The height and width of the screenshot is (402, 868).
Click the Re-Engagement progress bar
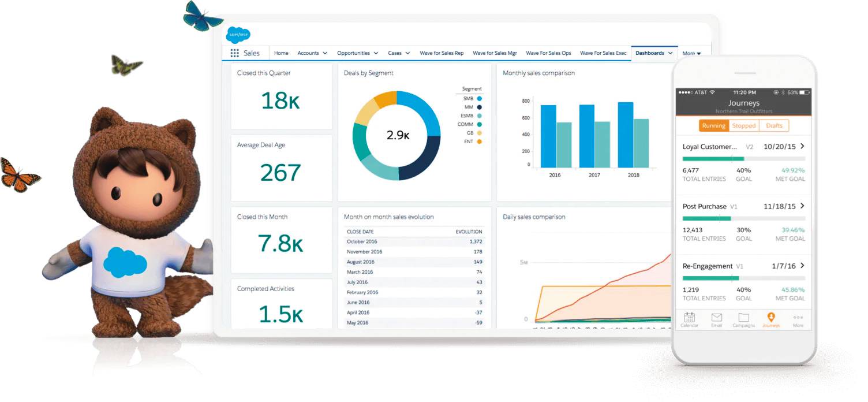pos(744,278)
